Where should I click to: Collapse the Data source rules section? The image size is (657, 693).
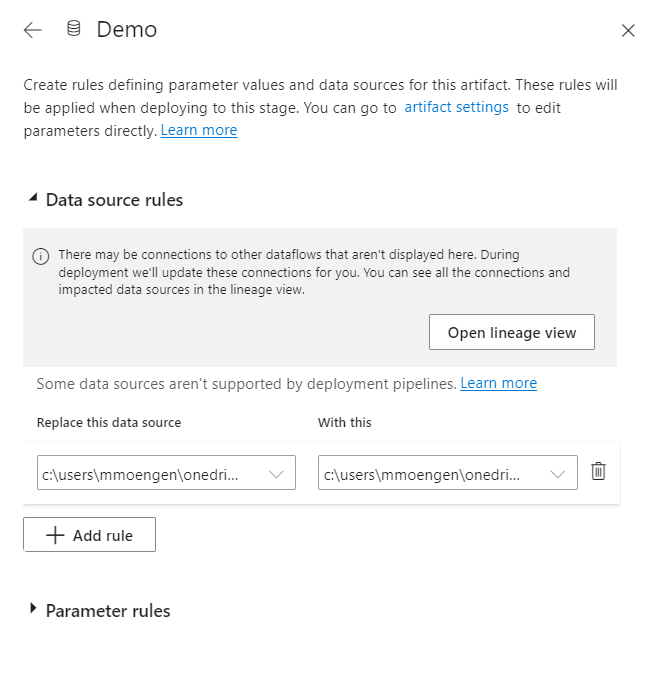33,200
